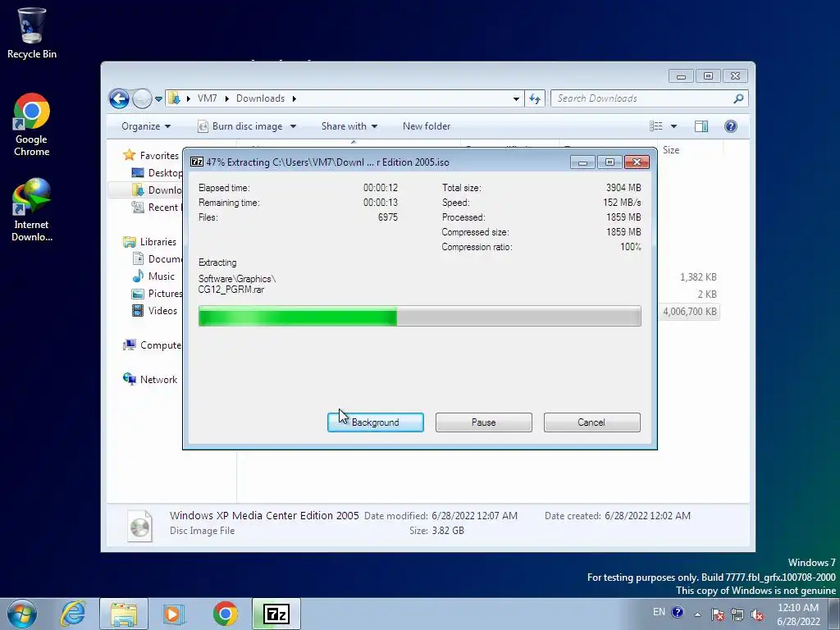Image resolution: width=840 pixels, height=630 pixels.
Task: Change your view icon
Action: 656,126
